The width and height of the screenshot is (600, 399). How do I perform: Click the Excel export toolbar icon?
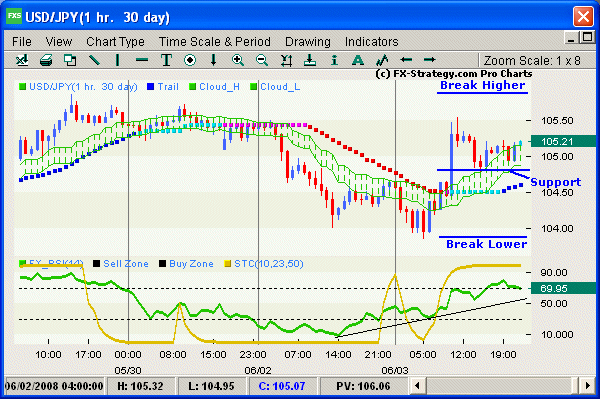point(22,60)
